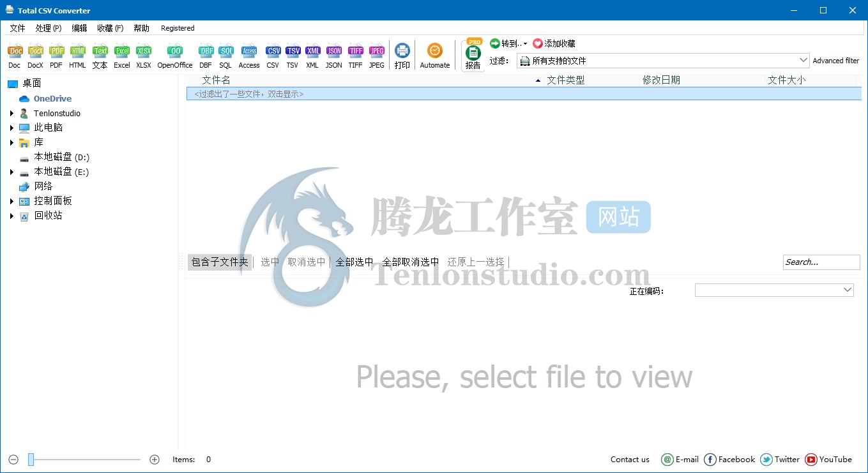This screenshot has height=473, width=868.
Task: Open the 帮助 menu
Action: [141, 28]
